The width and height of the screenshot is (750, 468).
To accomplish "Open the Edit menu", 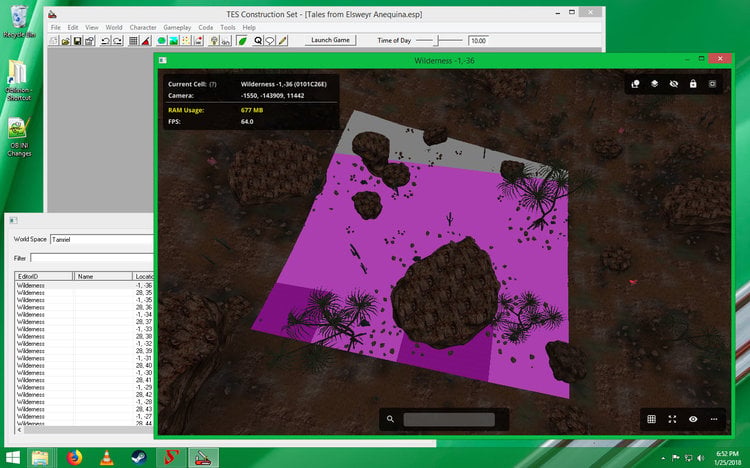I will point(73,28).
